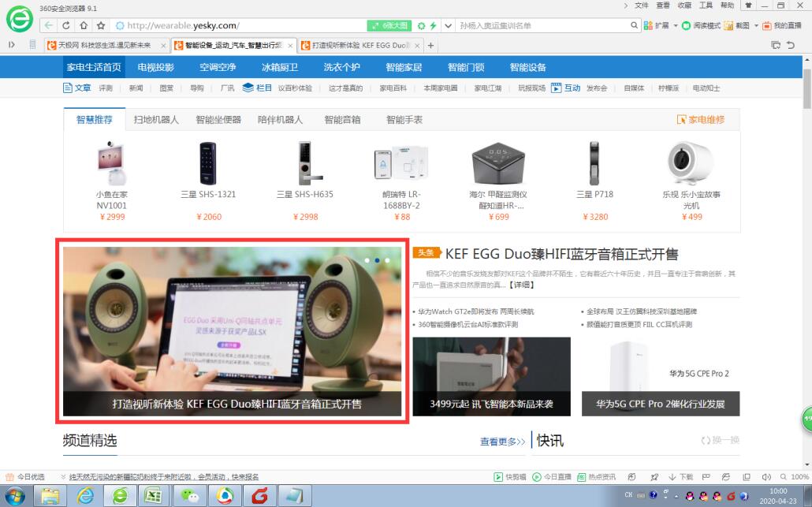Open a new browser tab with plus

pos(430,46)
